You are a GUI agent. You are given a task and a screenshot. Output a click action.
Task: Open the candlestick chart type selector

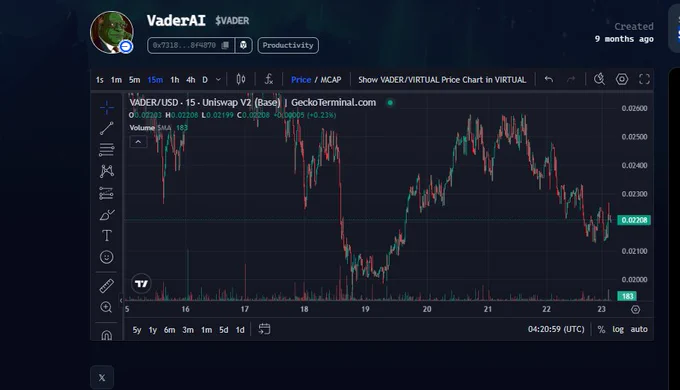tap(241, 79)
